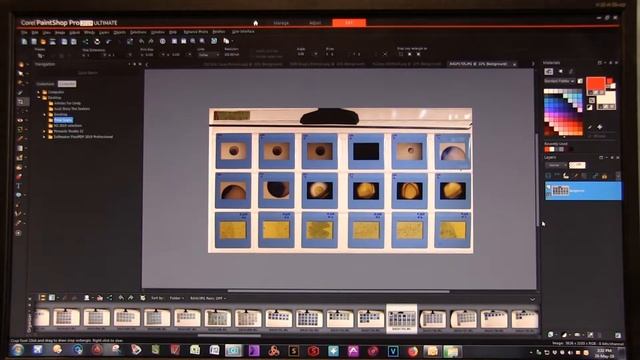Collapse the Organizer with the chevron
Image resolution: width=640 pixels, height=360 pixels.
click(x=532, y=299)
